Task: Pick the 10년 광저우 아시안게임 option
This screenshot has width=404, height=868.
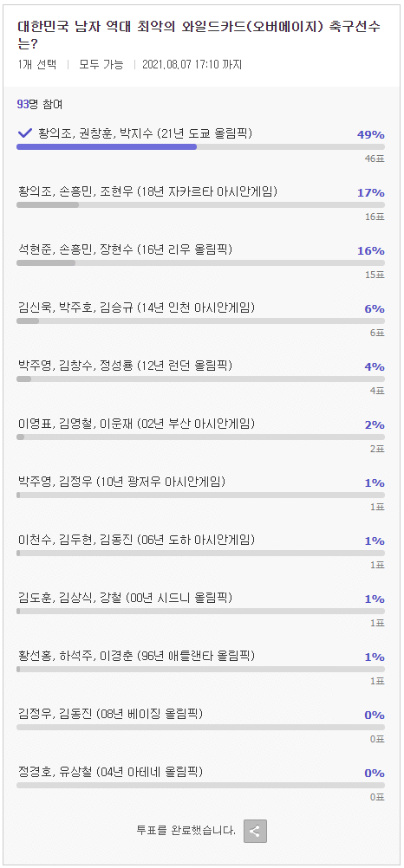Action: (x=200, y=492)
